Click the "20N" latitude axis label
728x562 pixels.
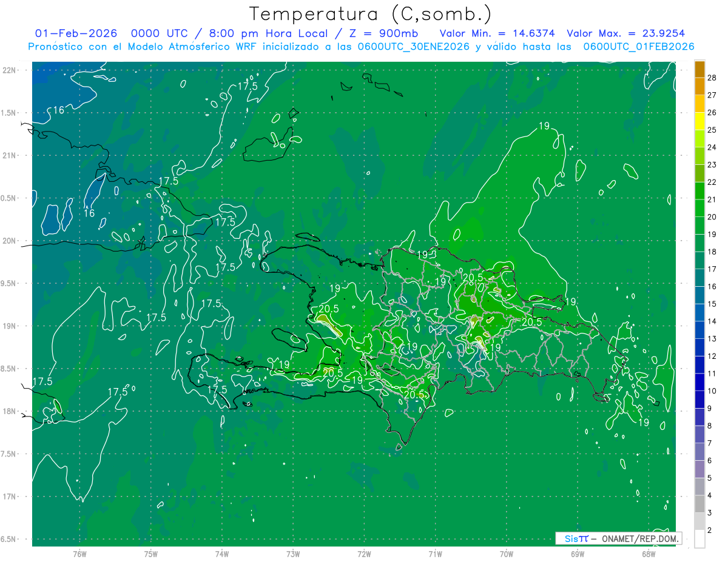10,241
